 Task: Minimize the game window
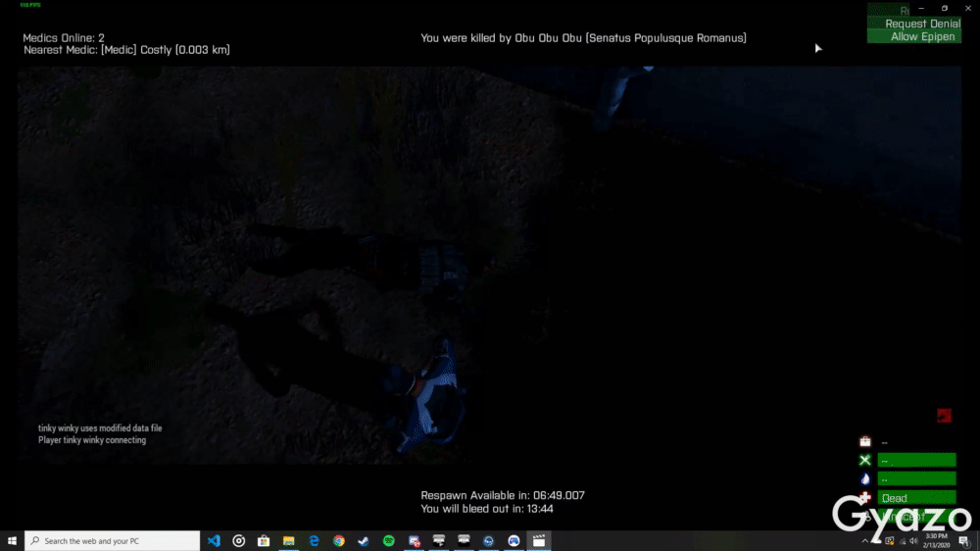pyautogui.click(x=921, y=8)
